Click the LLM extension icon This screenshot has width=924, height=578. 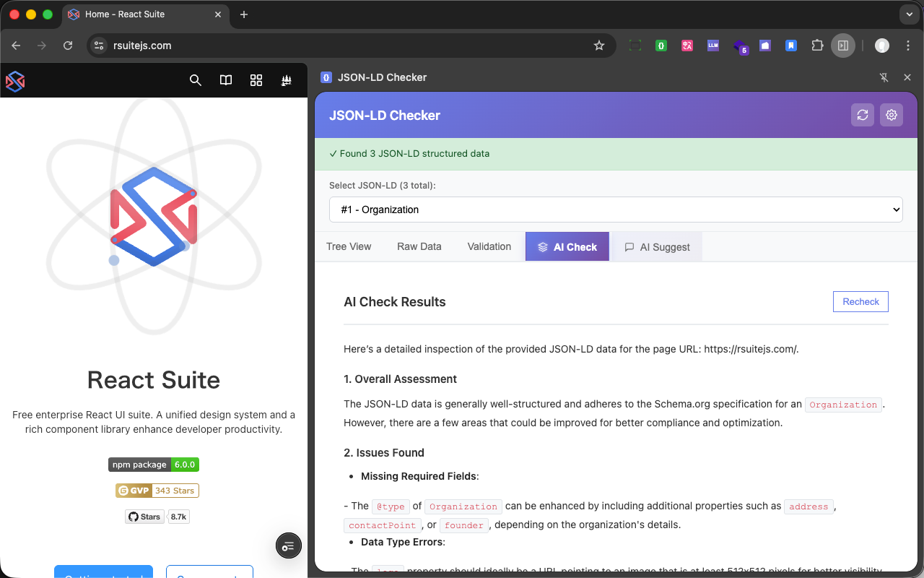(713, 46)
